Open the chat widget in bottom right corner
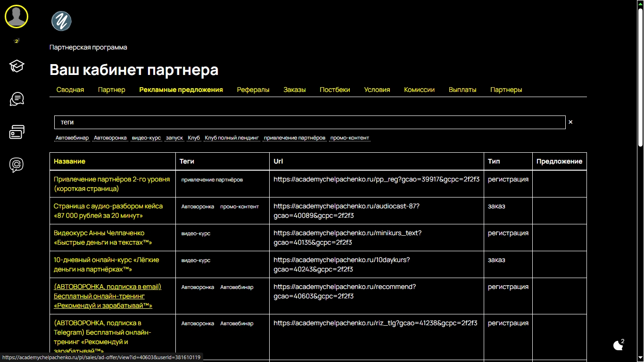 [619, 346]
